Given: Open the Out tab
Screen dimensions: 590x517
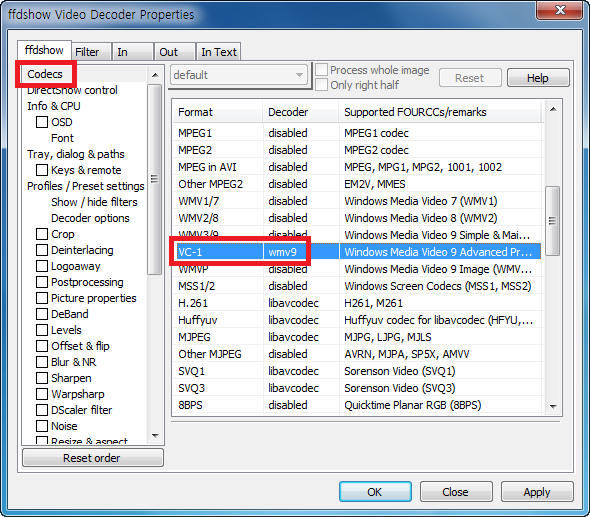Looking at the screenshot, I should pos(175,52).
